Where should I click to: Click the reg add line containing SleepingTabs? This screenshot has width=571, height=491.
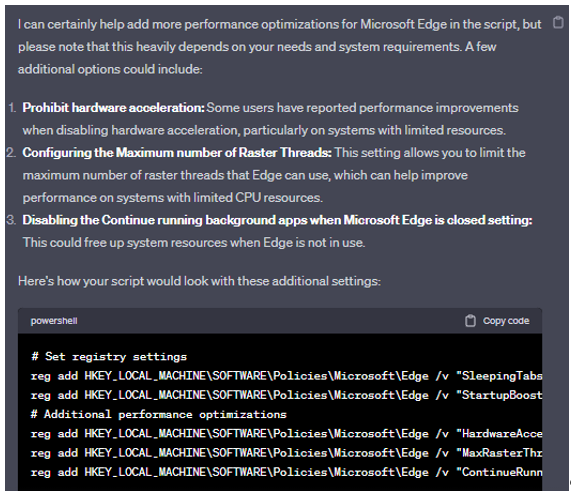(287, 376)
